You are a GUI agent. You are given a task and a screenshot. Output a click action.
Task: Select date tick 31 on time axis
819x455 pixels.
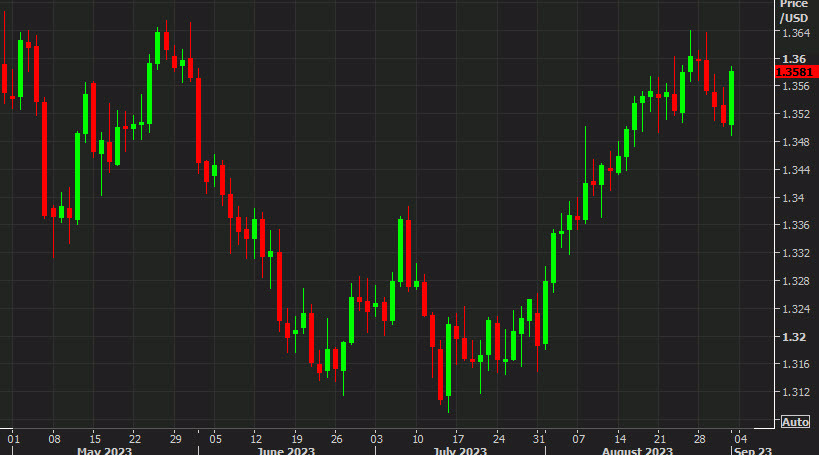[539, 439]
